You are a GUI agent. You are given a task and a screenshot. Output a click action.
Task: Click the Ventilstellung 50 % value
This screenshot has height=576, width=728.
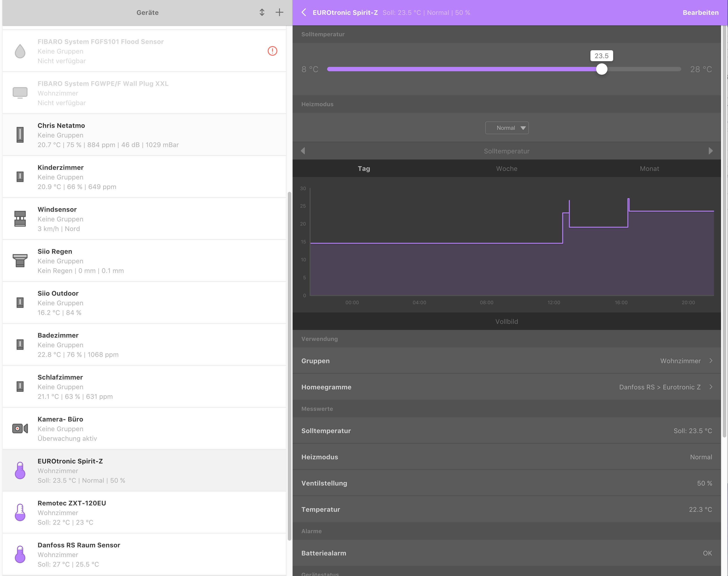[x=704, y=483]
